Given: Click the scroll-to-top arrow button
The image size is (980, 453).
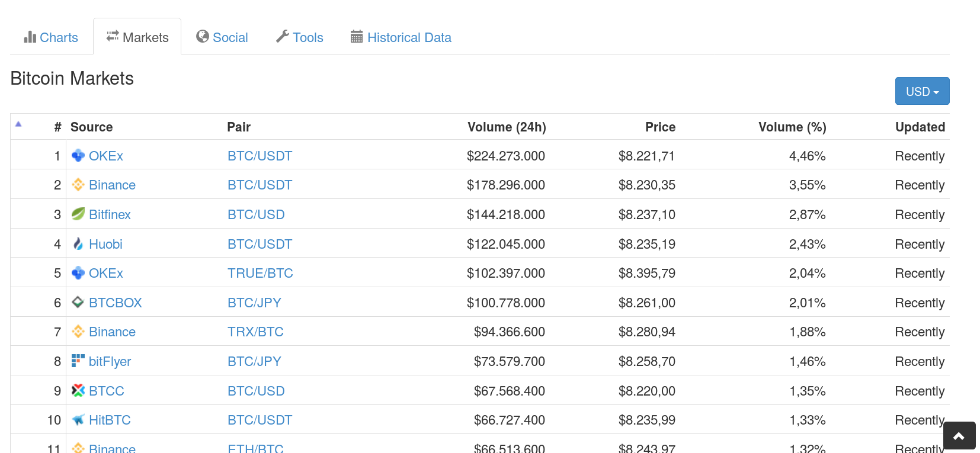Looking at the screenshot, I should pos(959,436).
